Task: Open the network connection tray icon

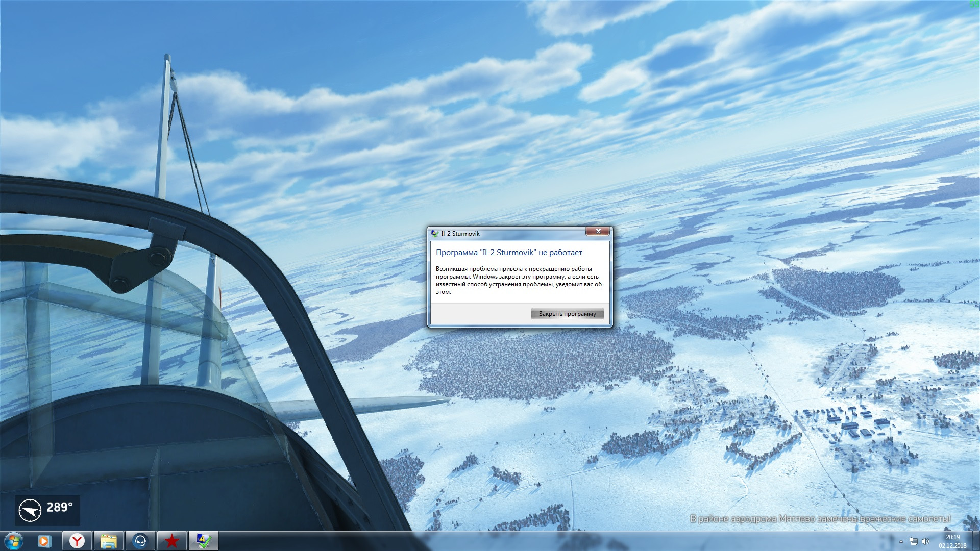Action: (914, 541)
